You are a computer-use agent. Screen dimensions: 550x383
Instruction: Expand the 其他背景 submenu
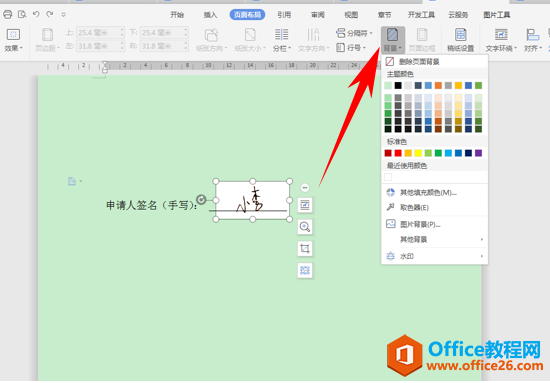434,240
